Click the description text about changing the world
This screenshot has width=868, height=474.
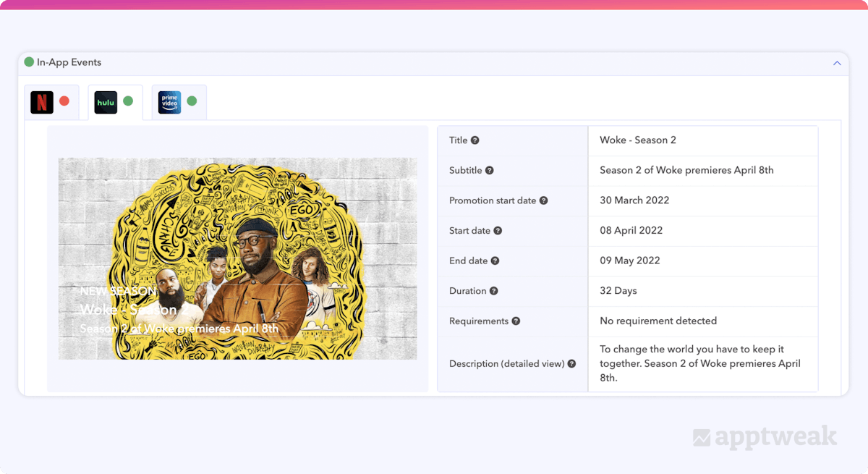pos(700,364)
